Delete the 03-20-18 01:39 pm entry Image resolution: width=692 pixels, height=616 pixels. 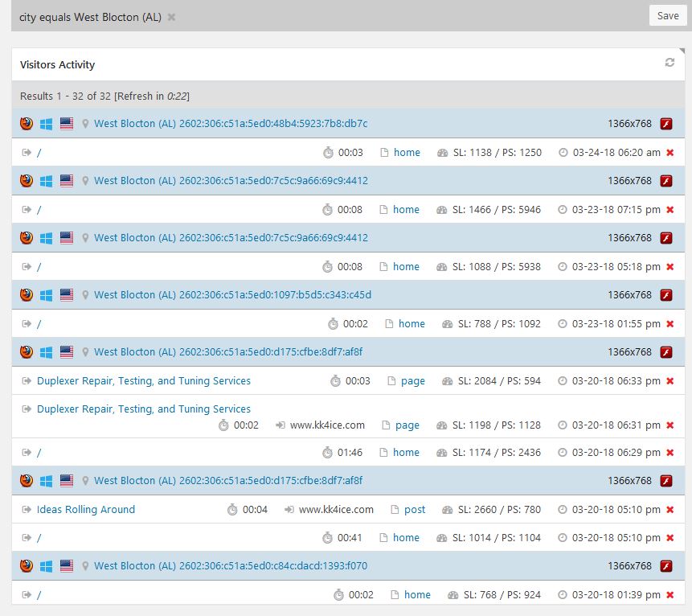669,595
